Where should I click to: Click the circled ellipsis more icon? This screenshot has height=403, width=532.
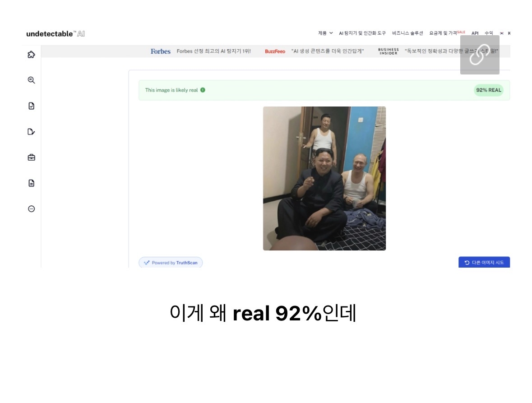click(31, 209)
